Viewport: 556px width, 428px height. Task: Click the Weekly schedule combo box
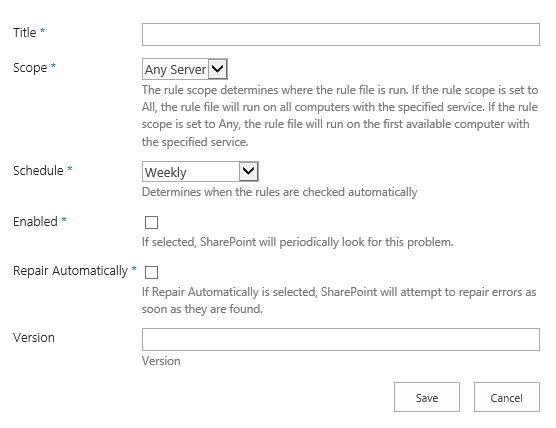pos(200,172)
